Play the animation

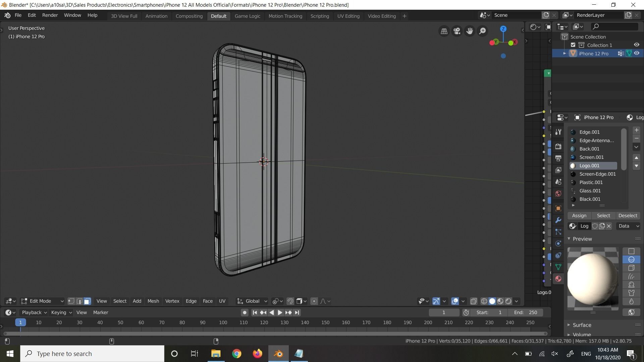coord(280,312)
